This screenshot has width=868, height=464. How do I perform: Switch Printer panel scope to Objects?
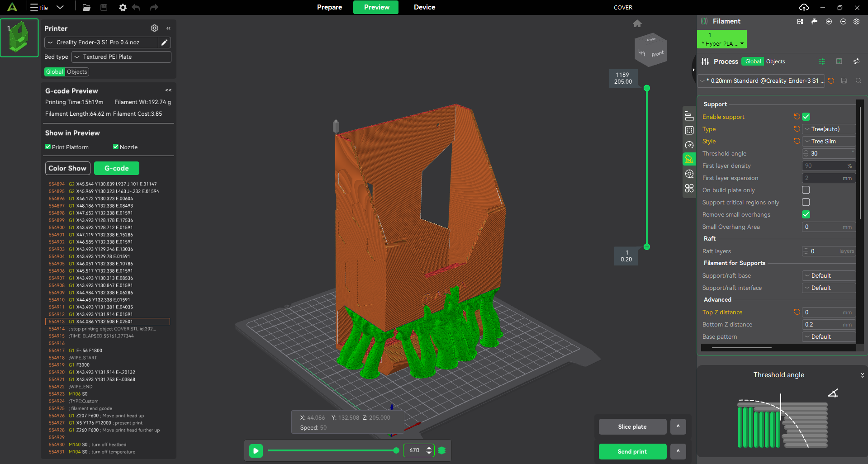(x=77, y=72)
